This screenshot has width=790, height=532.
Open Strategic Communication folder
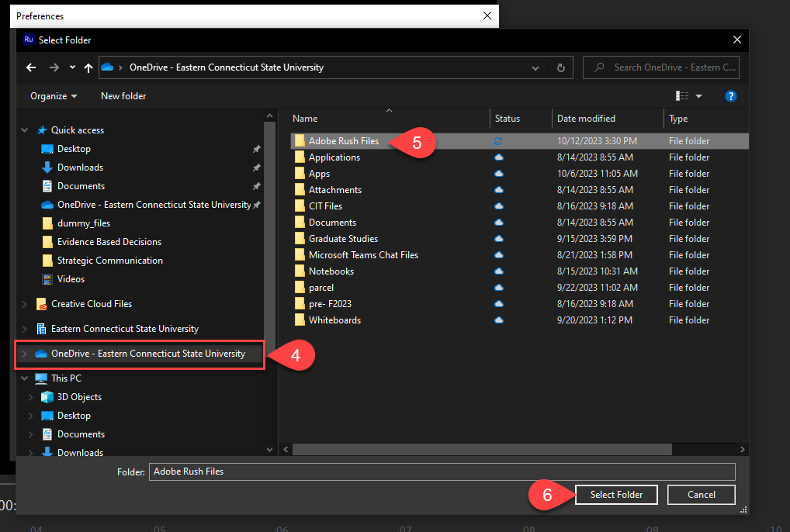point(110,261)
